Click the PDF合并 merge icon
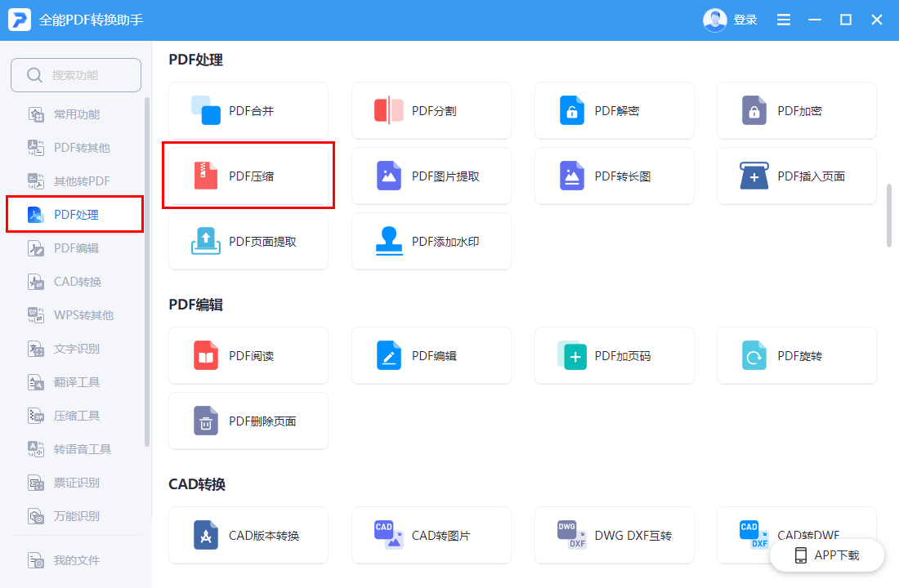Viewport: 899px width, 588px height. click(x=206, y=110)
